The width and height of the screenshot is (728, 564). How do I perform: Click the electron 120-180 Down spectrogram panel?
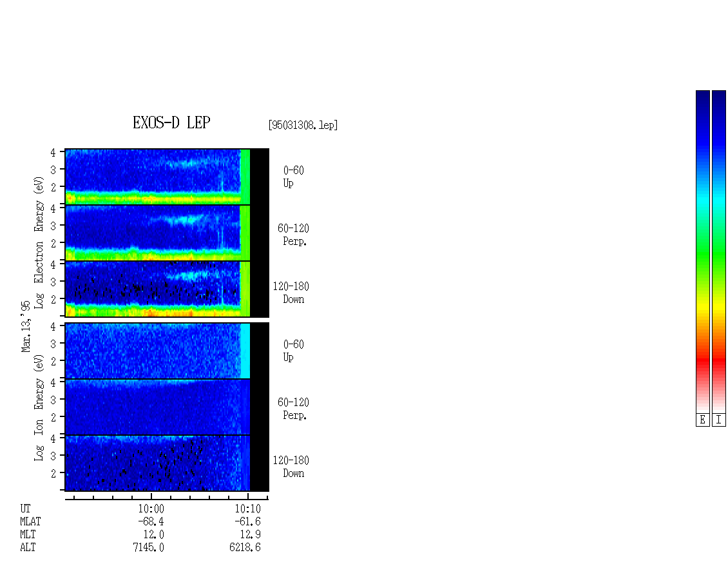pyautogui.click(x=167, y=289)
